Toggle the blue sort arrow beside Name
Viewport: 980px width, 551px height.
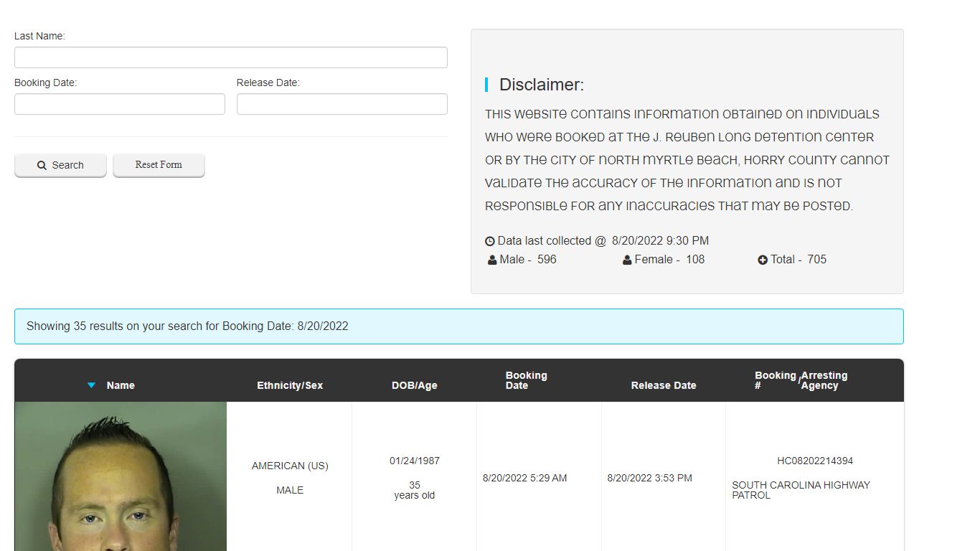[x=91, y=385]
